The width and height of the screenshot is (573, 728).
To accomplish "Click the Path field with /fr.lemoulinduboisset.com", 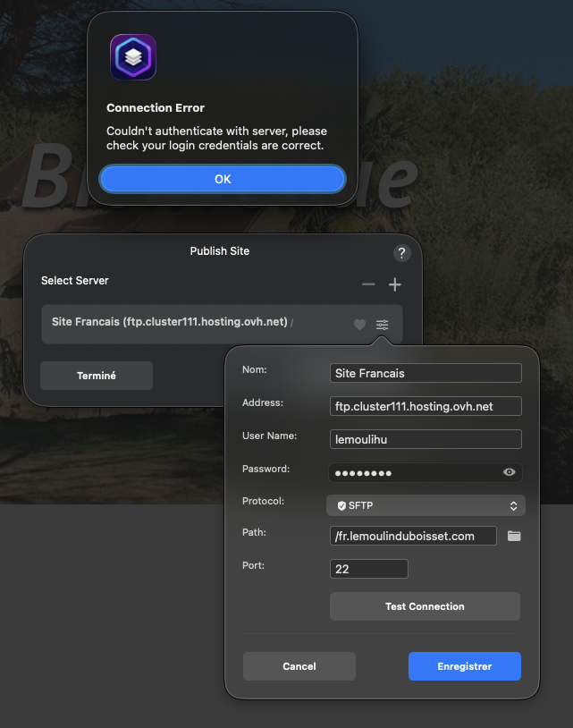I will coord(413,536).
